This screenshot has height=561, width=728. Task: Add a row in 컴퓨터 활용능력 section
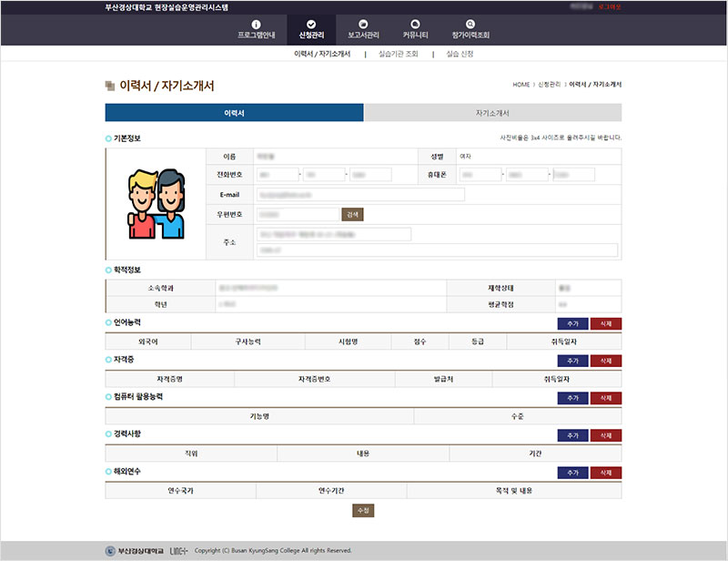coord(573,398)
